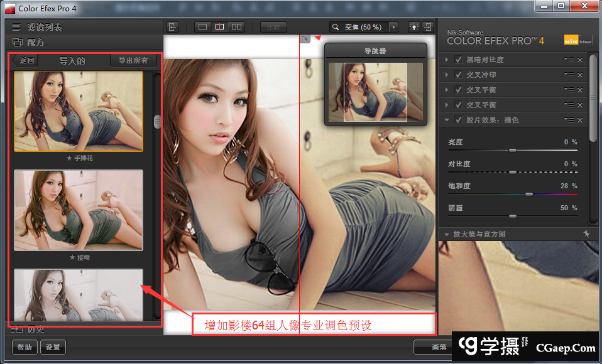Disable the 交叉冲印 filter checkbox
This screenshot has width=602, height=364.
coord(458,75)
